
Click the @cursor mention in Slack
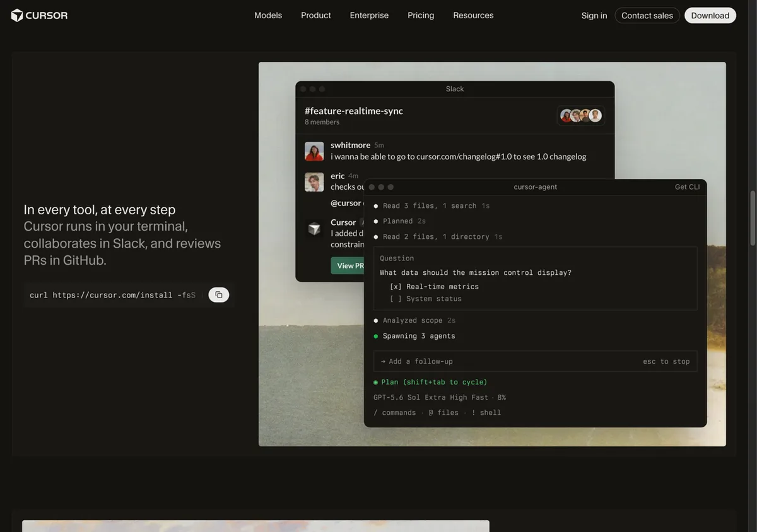tap(346, 203)
